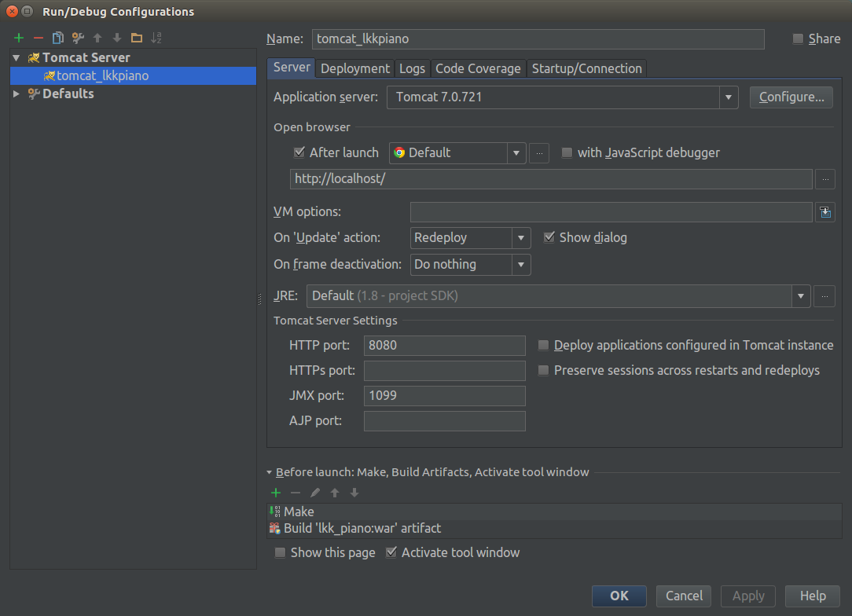Collapse the Before launch section
852x616 pixels.
tap(269, 472)
